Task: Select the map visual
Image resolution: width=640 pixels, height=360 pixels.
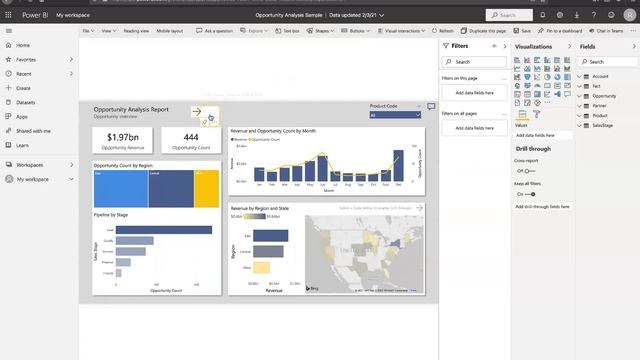Action: coord(517,85)
